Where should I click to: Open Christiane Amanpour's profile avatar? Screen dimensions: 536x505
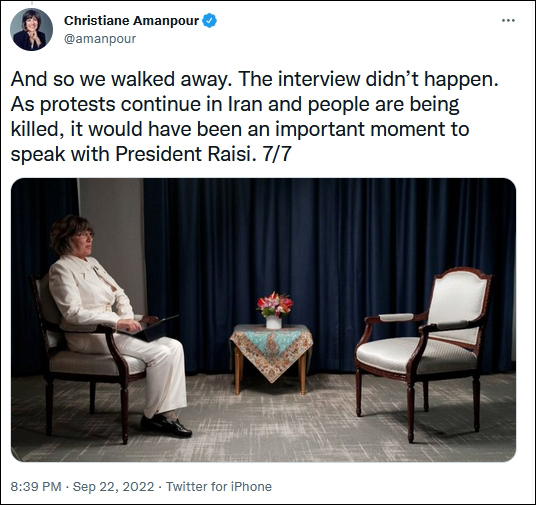[31, 30]
